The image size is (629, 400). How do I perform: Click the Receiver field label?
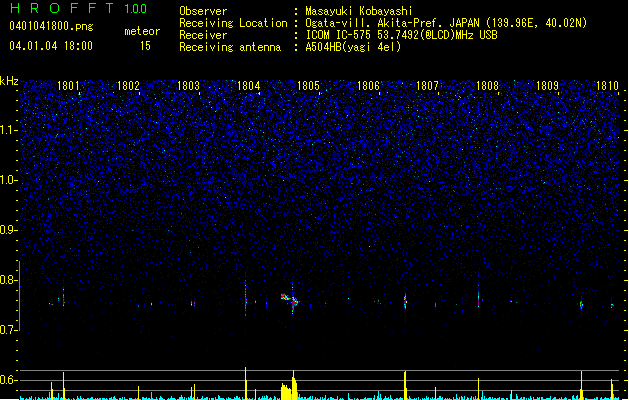[x=203, y=35]
